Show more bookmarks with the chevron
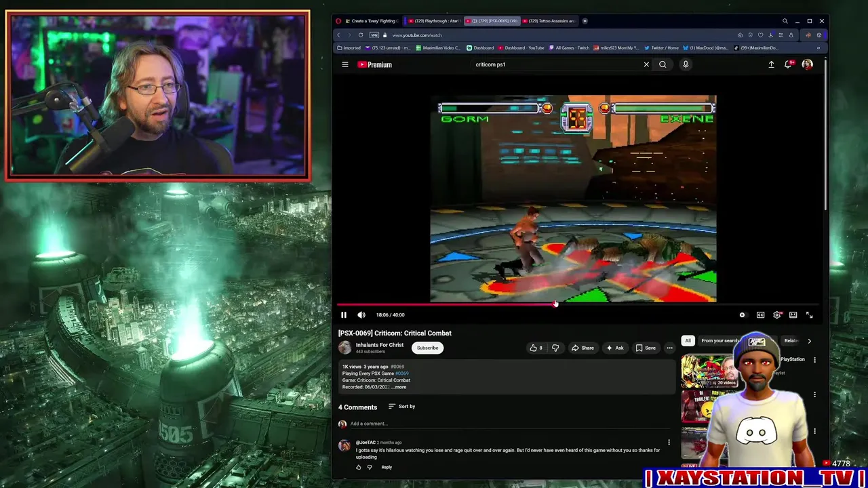Viewport: 868px width, 488px height. pyautogui.click(x=818, y=48)
